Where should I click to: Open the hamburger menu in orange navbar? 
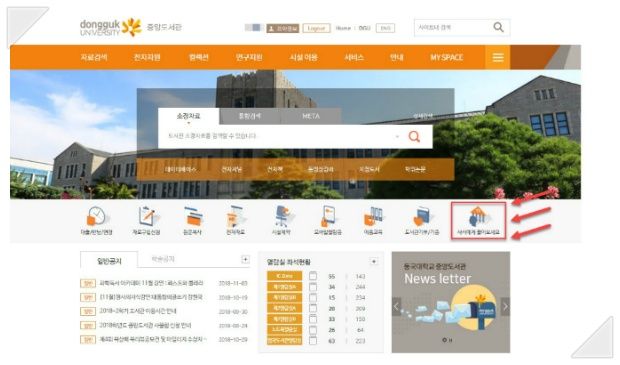[x=498, y=58]
